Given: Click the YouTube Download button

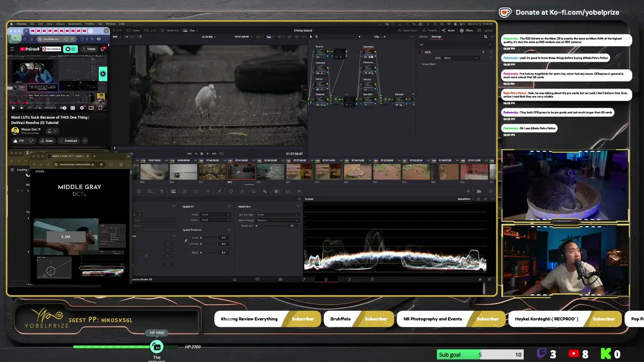Looking at the screenshot, I should 69,141.
